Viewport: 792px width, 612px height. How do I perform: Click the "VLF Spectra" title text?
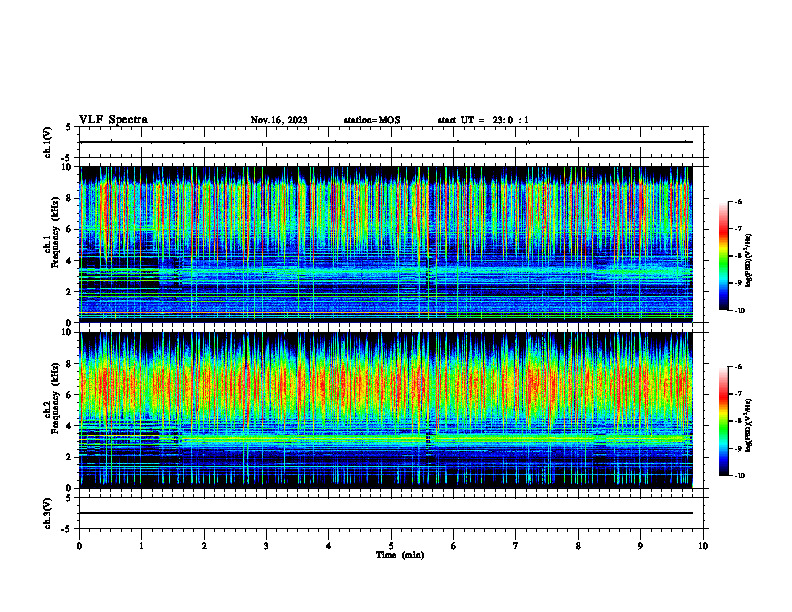(x=113, y=120)
